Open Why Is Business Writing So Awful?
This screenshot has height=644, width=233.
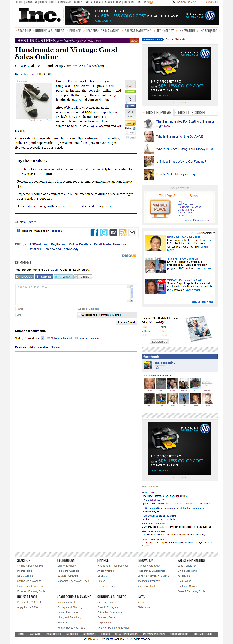pos(180,136)
